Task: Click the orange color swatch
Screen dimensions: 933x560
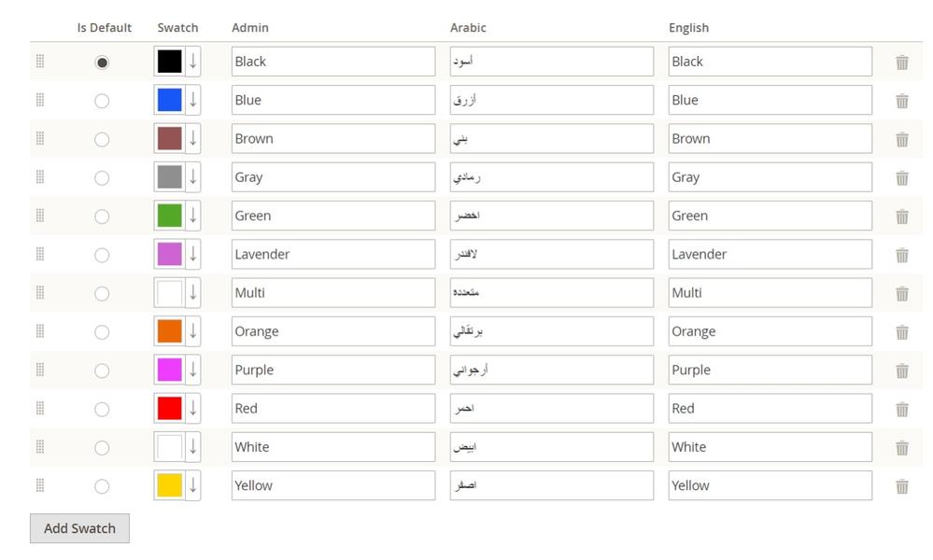Action: tap(169, 331)
